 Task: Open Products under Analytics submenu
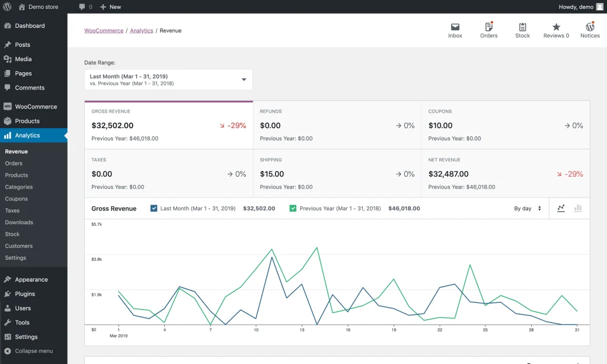click(x=17, y=175)
